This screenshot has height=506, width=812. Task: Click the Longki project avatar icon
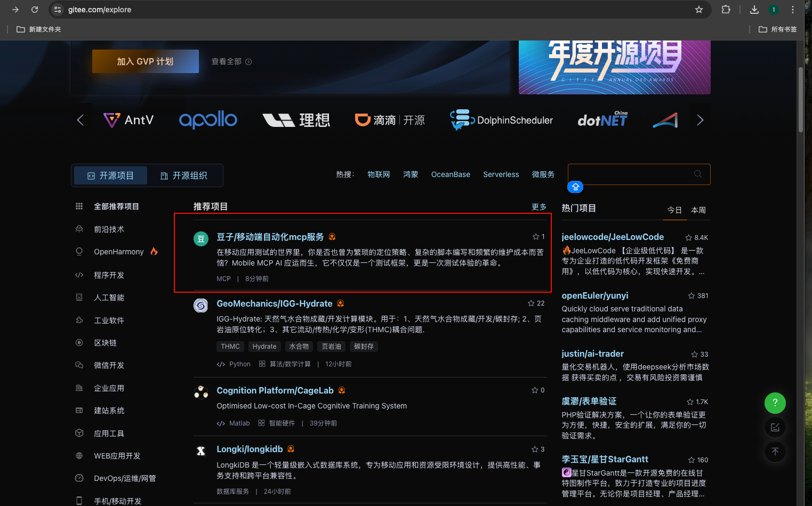click(x=200, y=451)
